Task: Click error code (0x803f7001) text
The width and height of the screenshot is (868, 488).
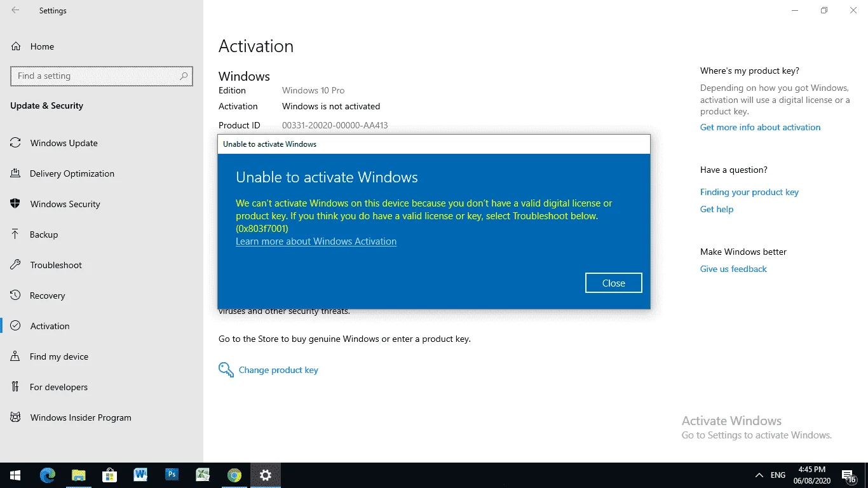Action: coord(262,229)
